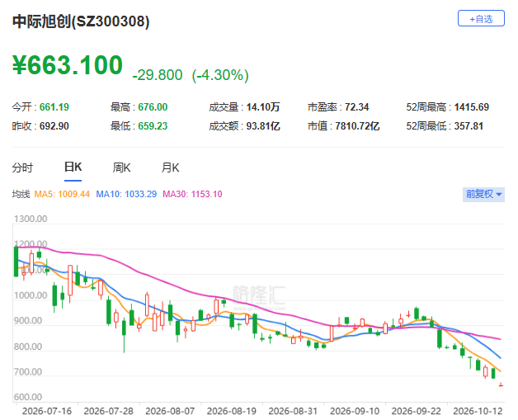The width and height of the screenshot is (518, 420).
Task: Click the 700.00 y-axis label
Action: click(28, 372)
